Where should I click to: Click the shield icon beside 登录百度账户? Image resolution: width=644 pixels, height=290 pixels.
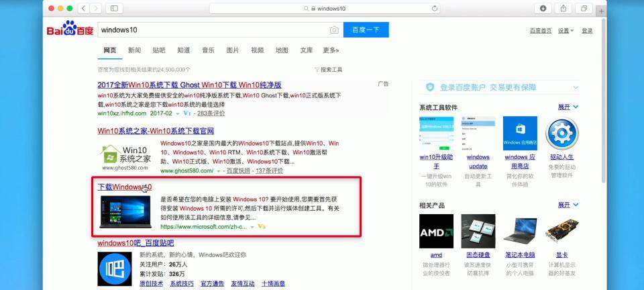pos(430,87)
